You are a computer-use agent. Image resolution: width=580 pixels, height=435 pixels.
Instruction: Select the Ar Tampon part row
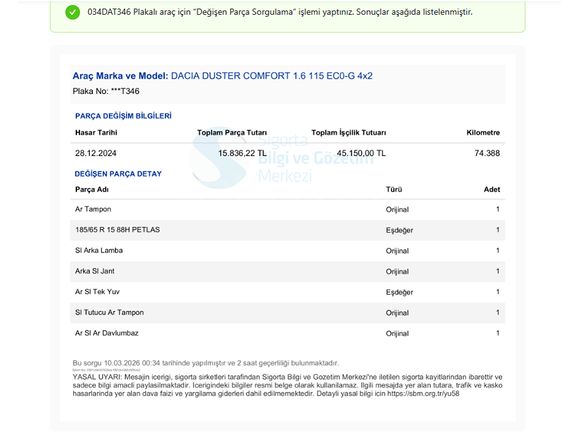[x=288, y=209]
